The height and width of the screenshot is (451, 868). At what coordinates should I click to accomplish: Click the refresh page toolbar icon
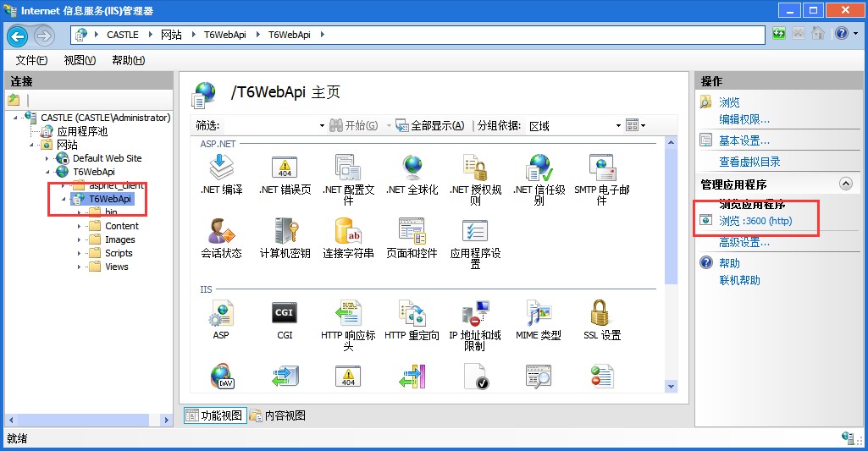[779, 33]
